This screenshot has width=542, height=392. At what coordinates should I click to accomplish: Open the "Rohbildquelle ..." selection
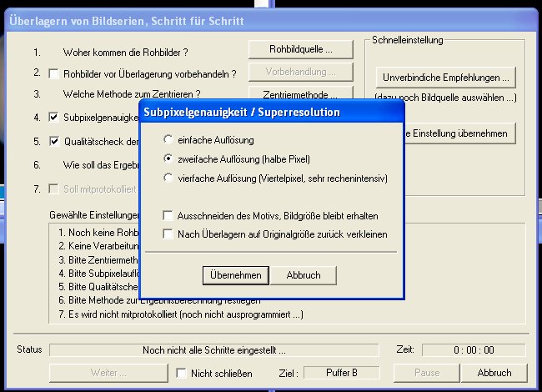point(300,49)
